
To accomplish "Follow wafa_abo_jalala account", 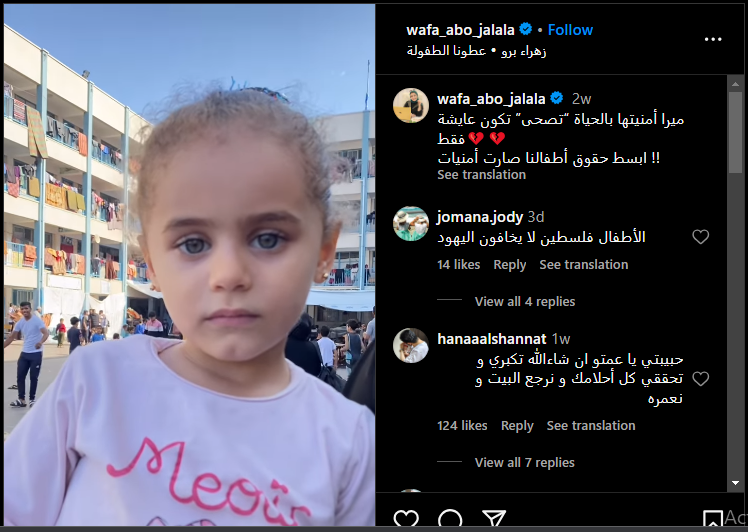I will [x=570, y=30].
